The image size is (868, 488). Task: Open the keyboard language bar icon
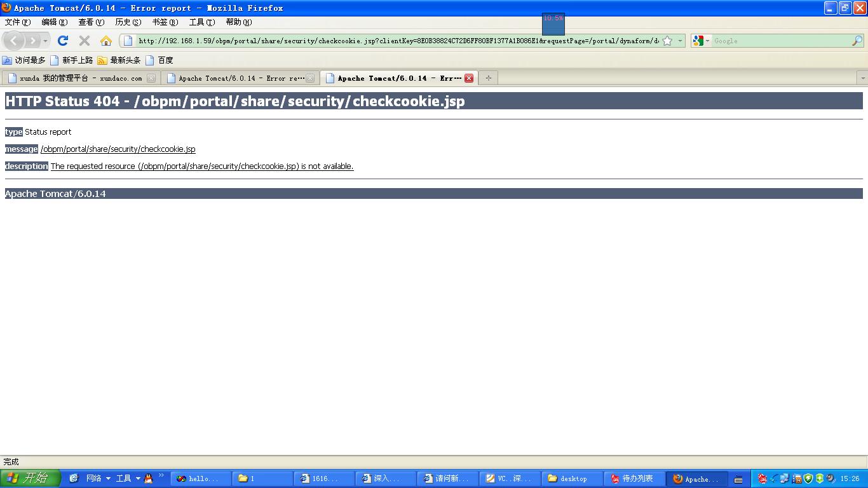point(738,479)
